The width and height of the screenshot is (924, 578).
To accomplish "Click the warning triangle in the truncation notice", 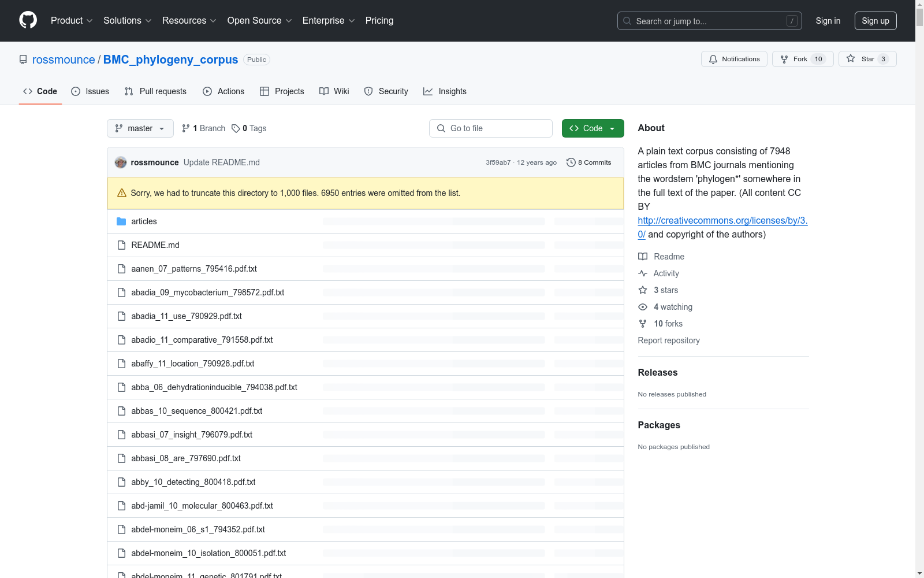I will pos(122,193).
